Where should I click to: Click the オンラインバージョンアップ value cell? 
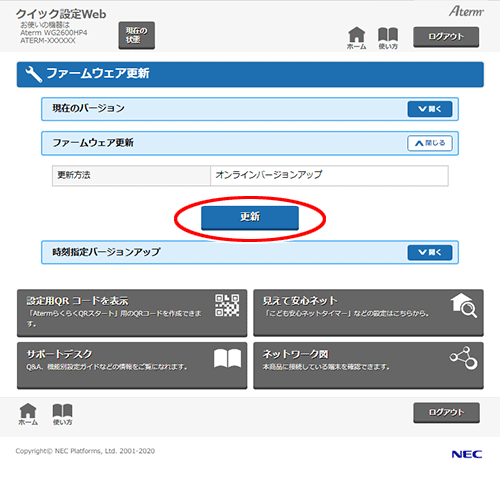click(x=329, y=175)
